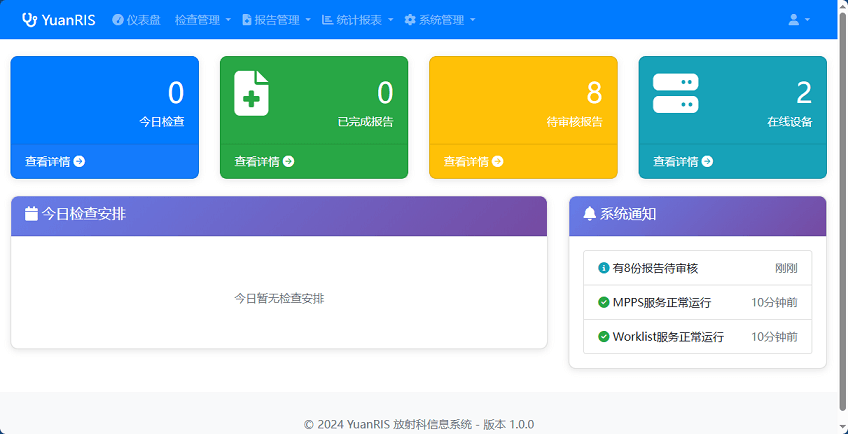View details of 待审核报告 card
The width and height of the screenshot is (848, 434).
[473, 161]
